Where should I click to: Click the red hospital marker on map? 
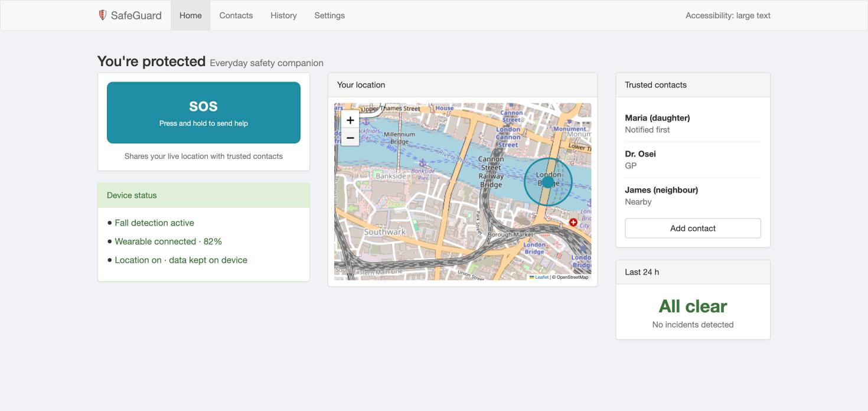tap(573, 222)
